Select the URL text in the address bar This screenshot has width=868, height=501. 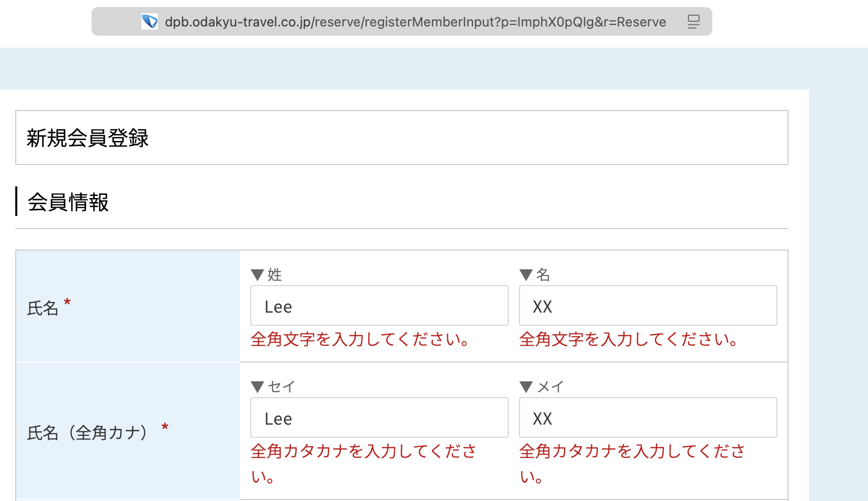click(x=415, y=22)
